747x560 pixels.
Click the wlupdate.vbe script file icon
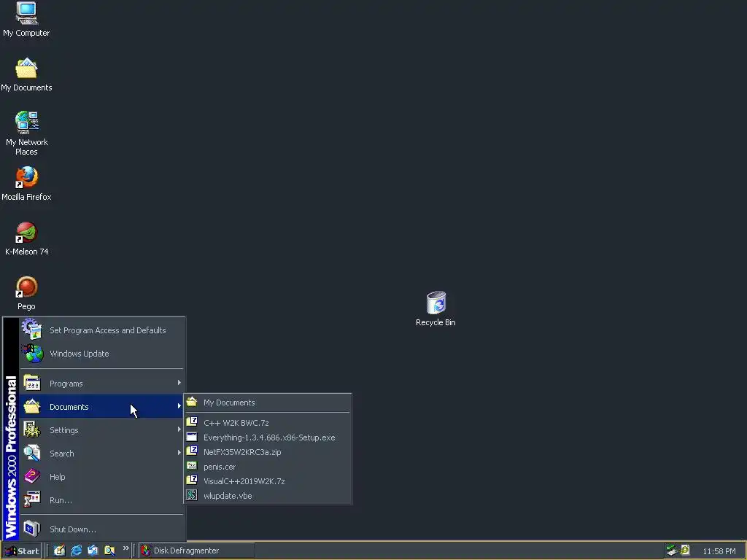[192, 495]
